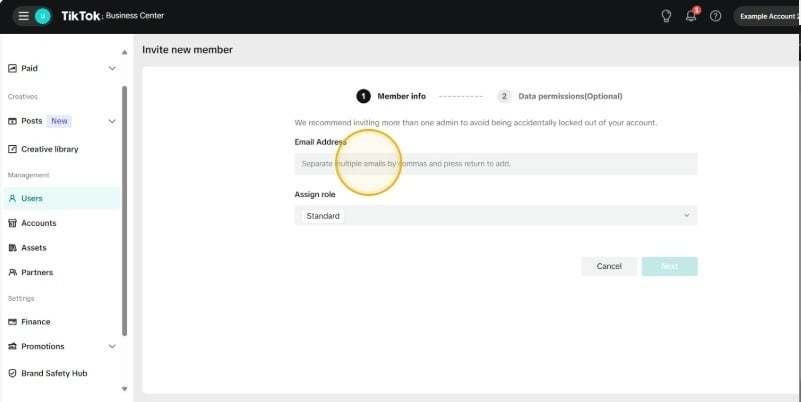Expand the Promotions section chevron
Screen dimensions: 801x402
point(112,347)
